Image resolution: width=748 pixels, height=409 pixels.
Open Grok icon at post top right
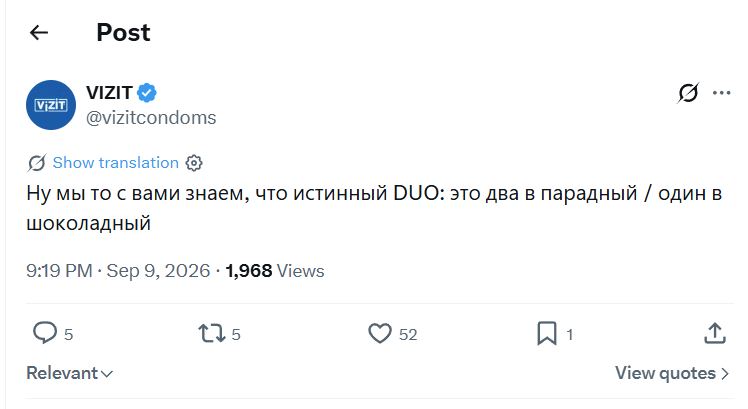tap(688, 93)
